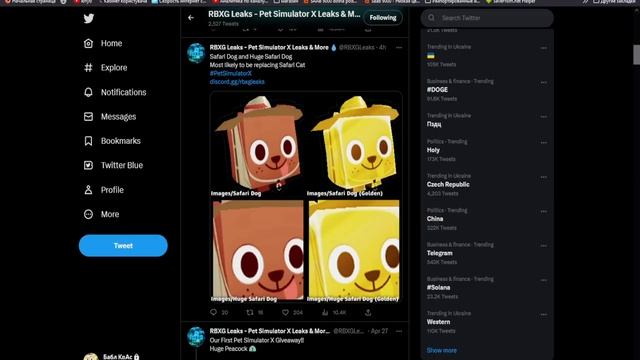Click the #PetSimulatorX hashtag link
This screenshot has height=360, width=640.
[x=231, y=73]
